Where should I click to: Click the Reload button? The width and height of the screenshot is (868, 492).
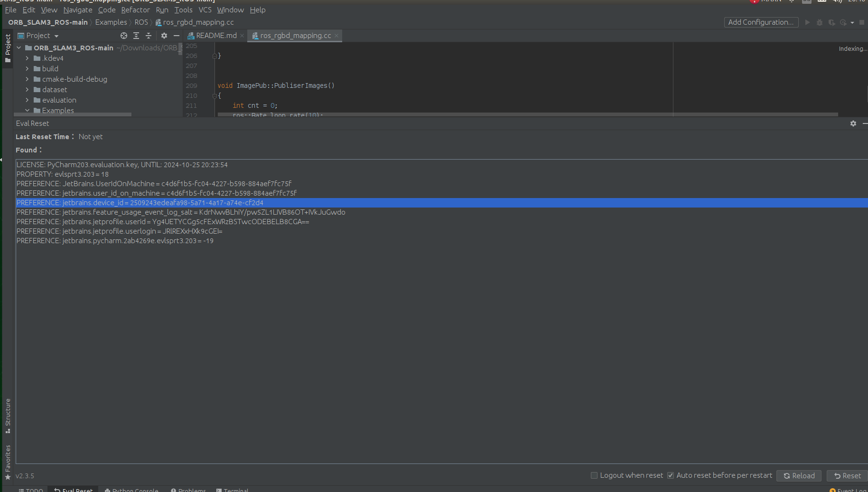(x=799, y=476)
